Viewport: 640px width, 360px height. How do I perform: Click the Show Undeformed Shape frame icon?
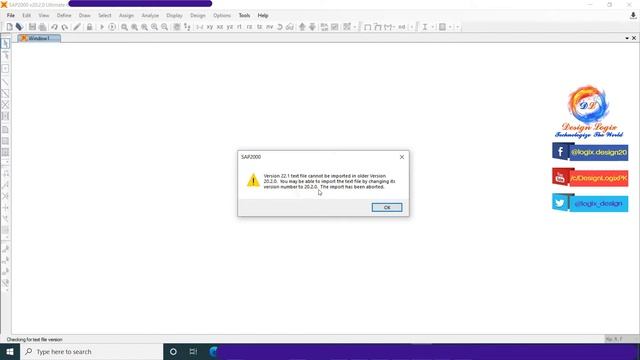(x=367, y=27)
